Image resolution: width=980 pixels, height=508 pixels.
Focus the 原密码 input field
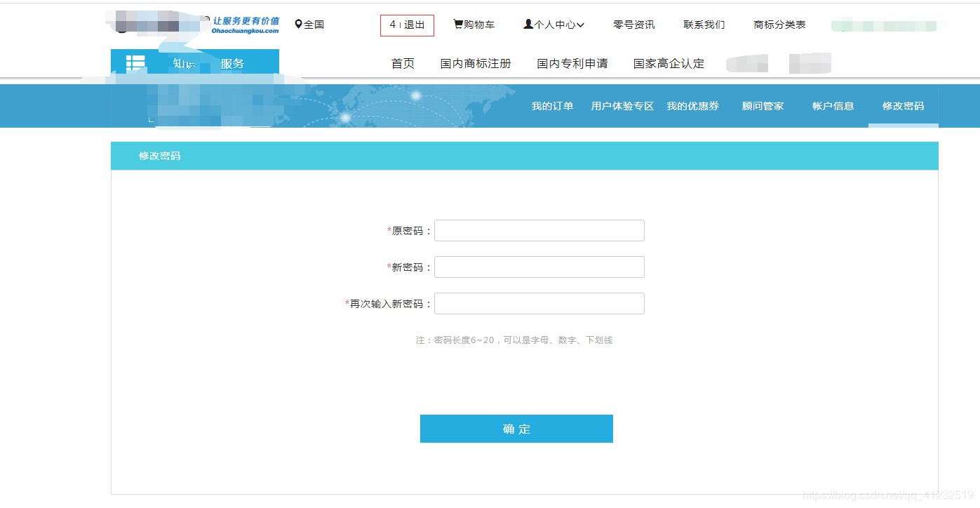click(x=539, y=231)
